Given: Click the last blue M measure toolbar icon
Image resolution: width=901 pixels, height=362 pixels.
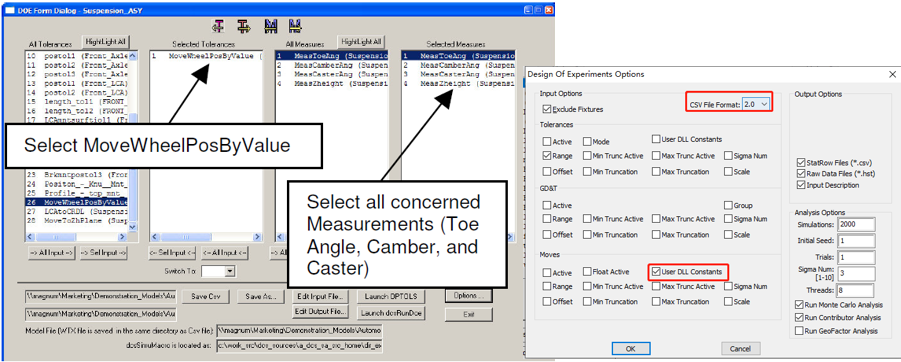Looking at the screenshot, I should coord(295,26).
